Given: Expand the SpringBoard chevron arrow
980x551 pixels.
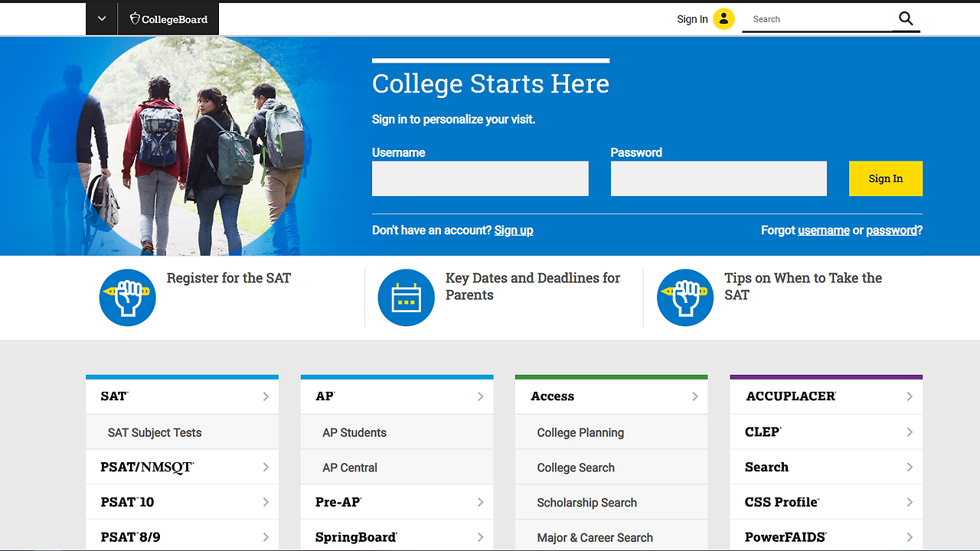Looking at the screenshot, I should click(x=480, y=537).
